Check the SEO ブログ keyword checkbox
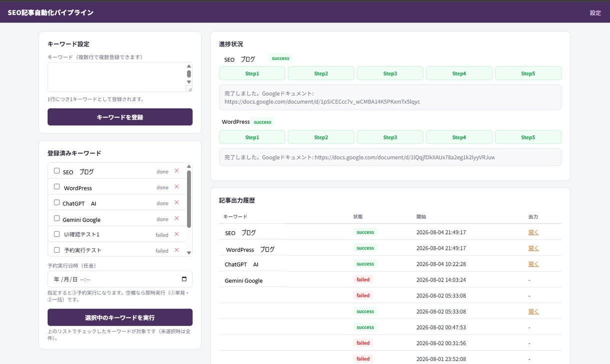Screen dimensions: 610x364 tap(57, 171)
